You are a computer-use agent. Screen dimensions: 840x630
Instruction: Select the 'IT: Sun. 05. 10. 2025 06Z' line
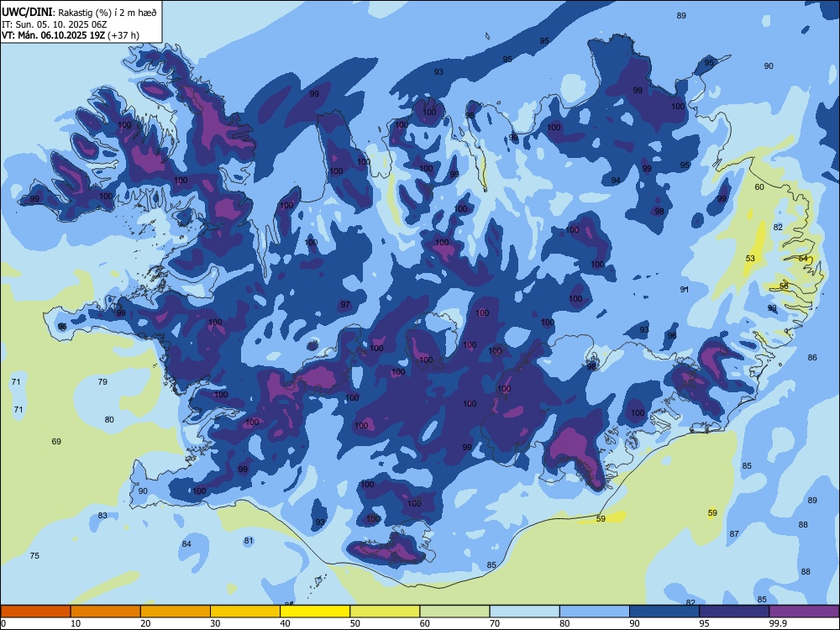tap(55, 24)
